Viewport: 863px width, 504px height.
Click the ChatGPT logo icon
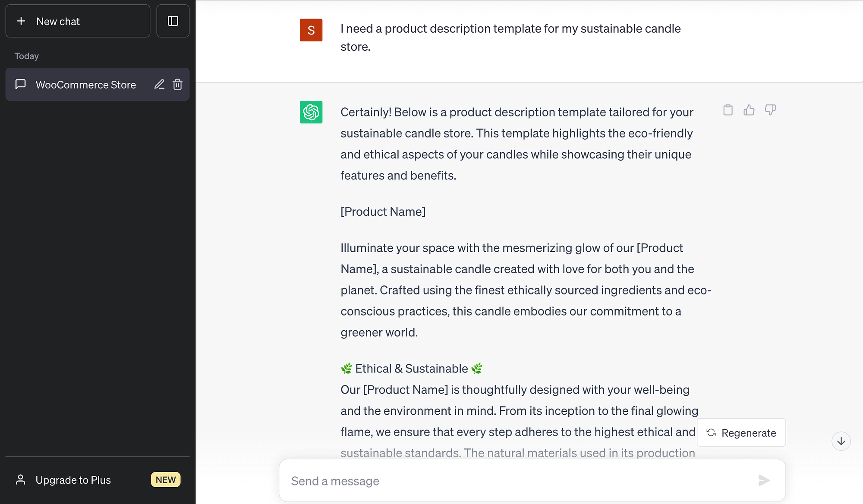[x=311, y=112]
